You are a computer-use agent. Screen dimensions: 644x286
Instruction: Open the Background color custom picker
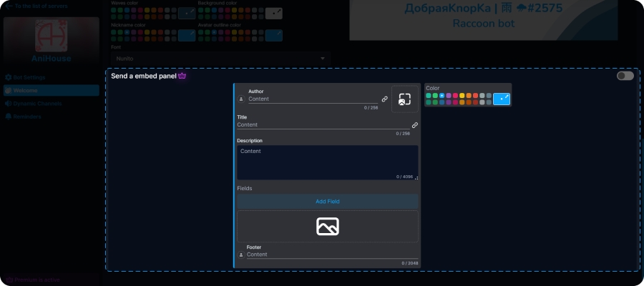click(x=274, y=13)
